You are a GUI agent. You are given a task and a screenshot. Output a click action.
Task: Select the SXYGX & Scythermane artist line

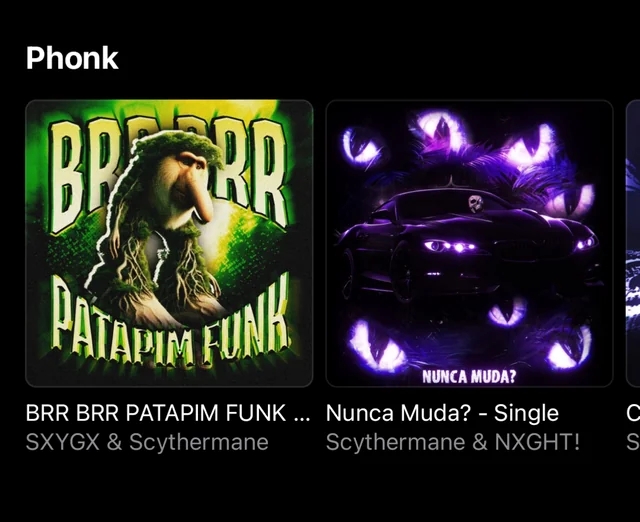(147, 442)
